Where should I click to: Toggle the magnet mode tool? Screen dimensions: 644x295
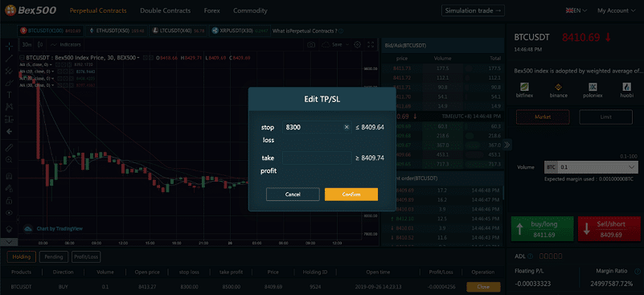point(10,176)
